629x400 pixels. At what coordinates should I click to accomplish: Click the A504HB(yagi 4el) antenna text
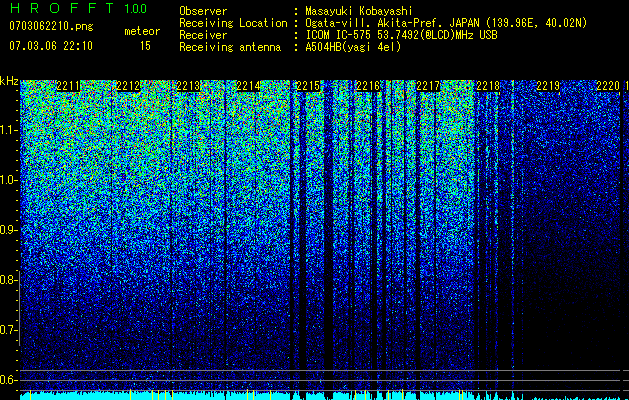353,47
